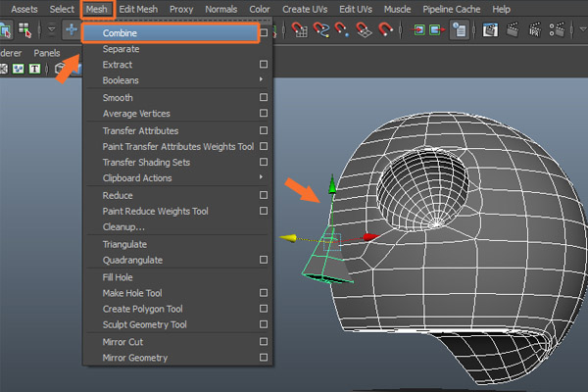Screen dimensions: 588x392
Task: Expand the Clipboard Actions submenu
Action: point(262,177)
